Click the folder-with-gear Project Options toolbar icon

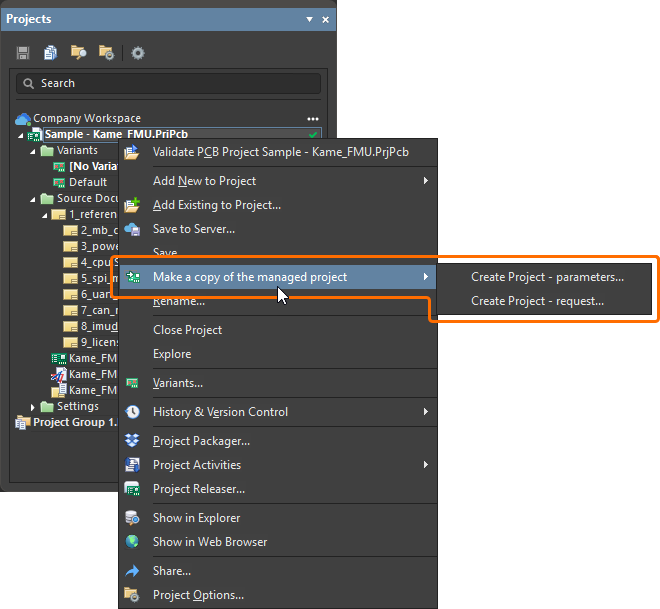pyautogui.click(x=106, y=53)
